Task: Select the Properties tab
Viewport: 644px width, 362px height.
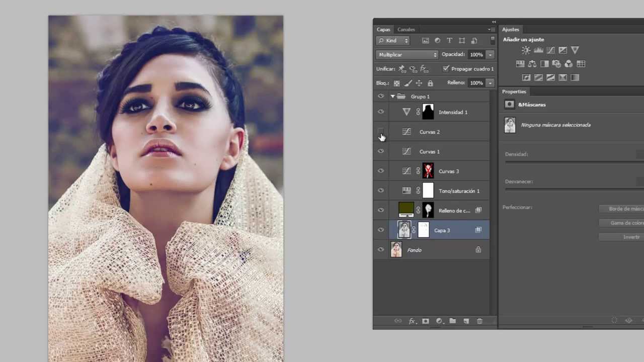Action: 514,92
